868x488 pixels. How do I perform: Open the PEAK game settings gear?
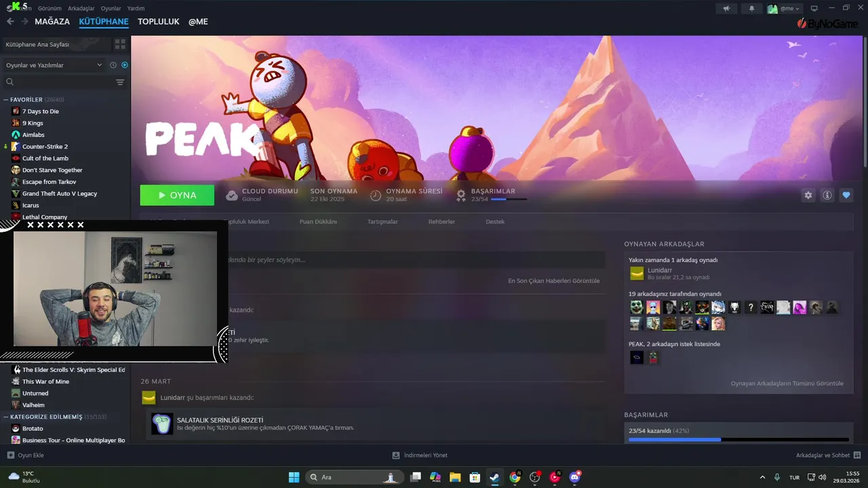click(x=808, y=195)
